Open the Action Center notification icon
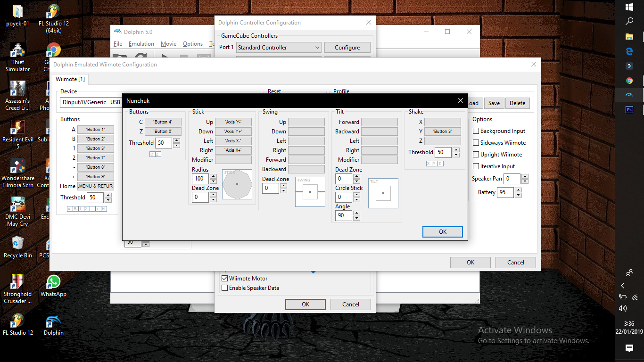Image resolution: width=644 pixels, height=362 pixels. (629, 348)
